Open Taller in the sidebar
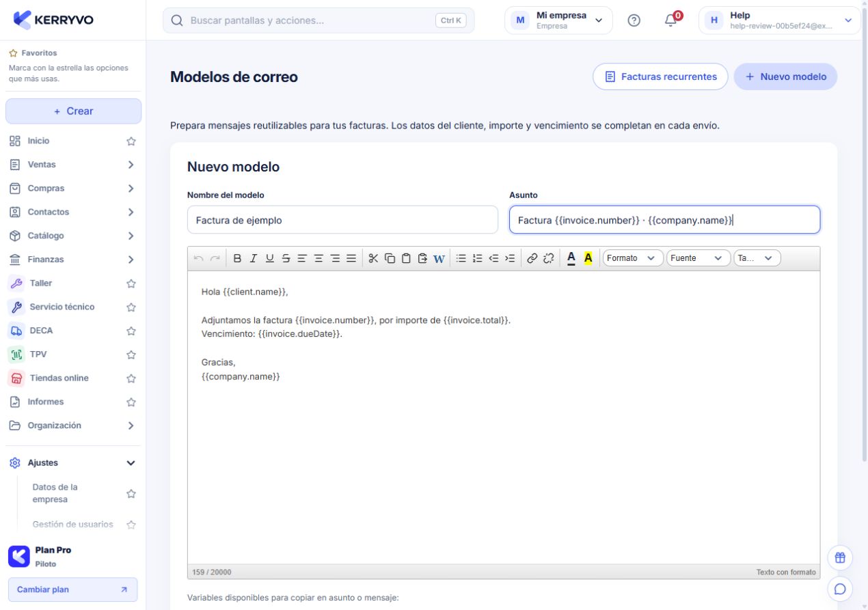868x610 pixels. 40,283
